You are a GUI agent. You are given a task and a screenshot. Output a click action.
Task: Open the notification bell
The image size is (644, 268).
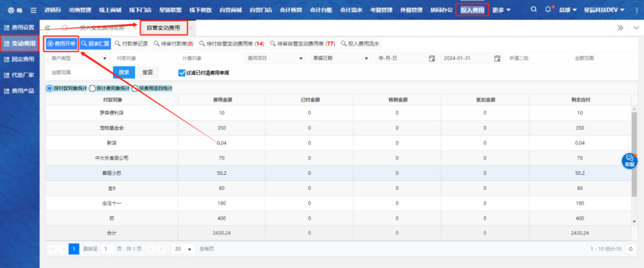click(x=549, y=10)
